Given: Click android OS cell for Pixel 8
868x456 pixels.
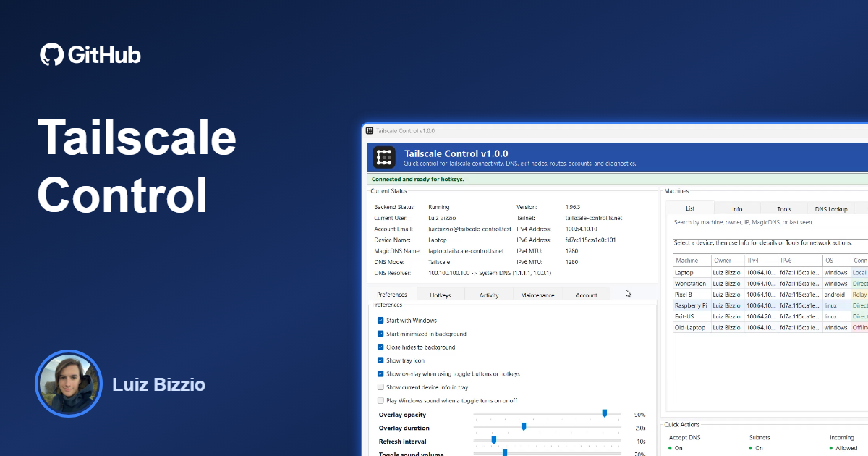Looking at the screenshot, I should (835, 295).
